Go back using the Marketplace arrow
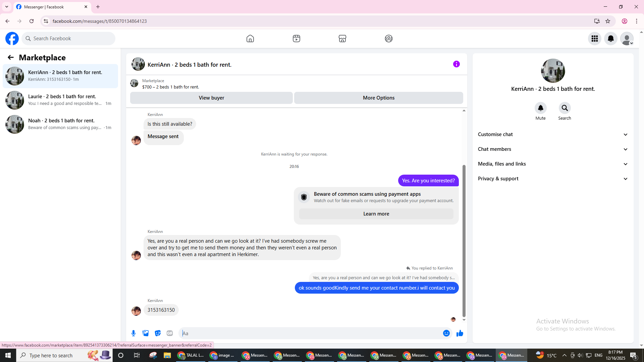This screenshot has height=362, width=644. coord(11,58)
